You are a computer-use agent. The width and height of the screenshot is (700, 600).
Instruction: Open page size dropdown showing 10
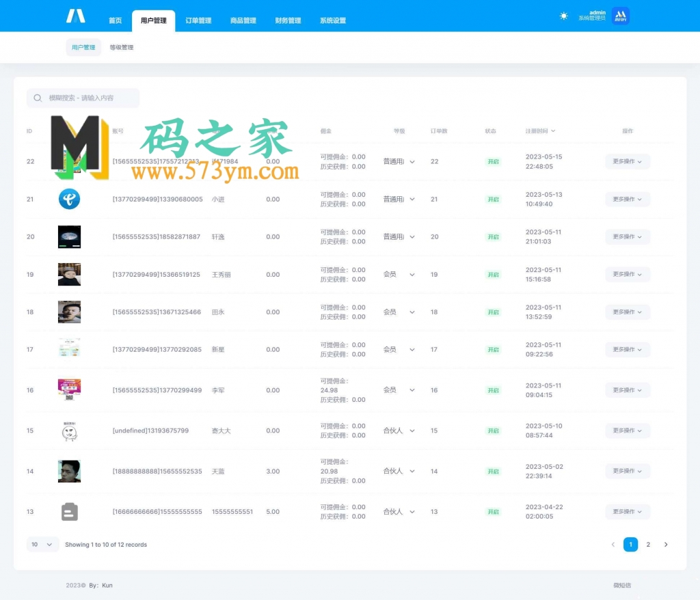click(x=42, y=544)
